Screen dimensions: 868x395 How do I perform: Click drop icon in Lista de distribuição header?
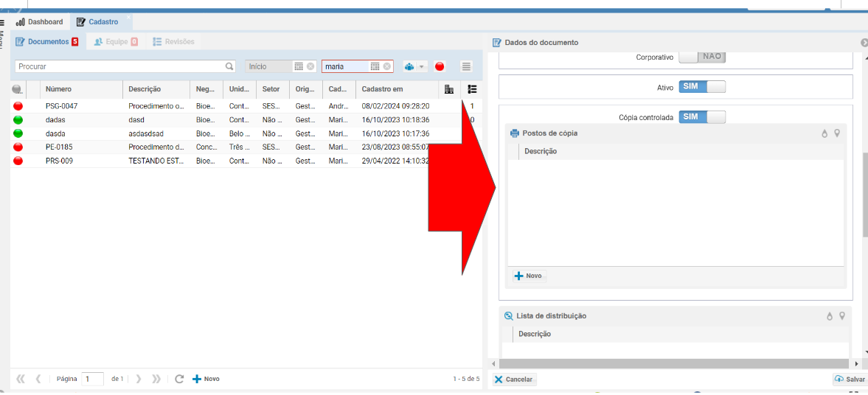(x=829, y=316)
